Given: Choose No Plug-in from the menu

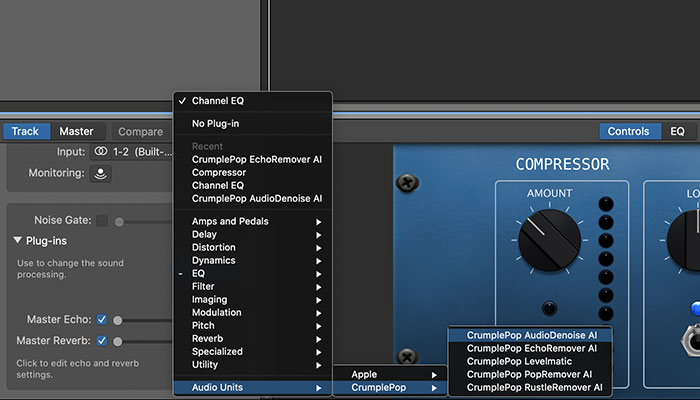Looking at the screenshot, I should pos(253,124).
